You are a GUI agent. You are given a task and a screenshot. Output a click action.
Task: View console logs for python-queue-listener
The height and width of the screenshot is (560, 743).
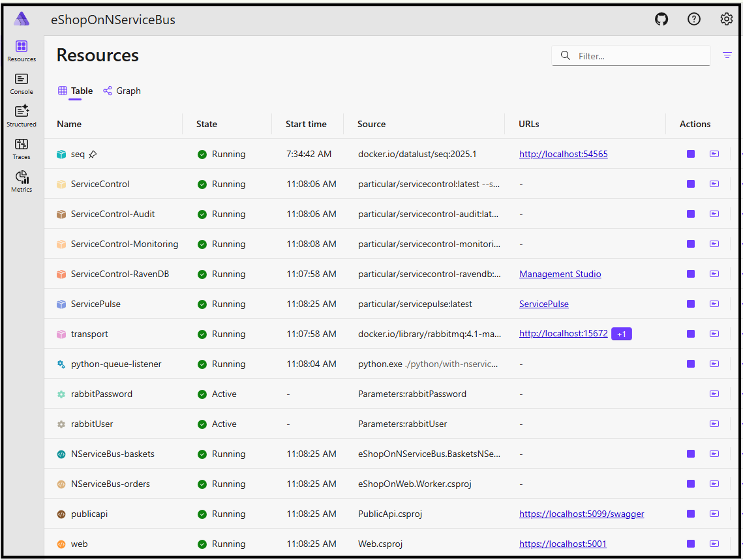click(714, 364)
